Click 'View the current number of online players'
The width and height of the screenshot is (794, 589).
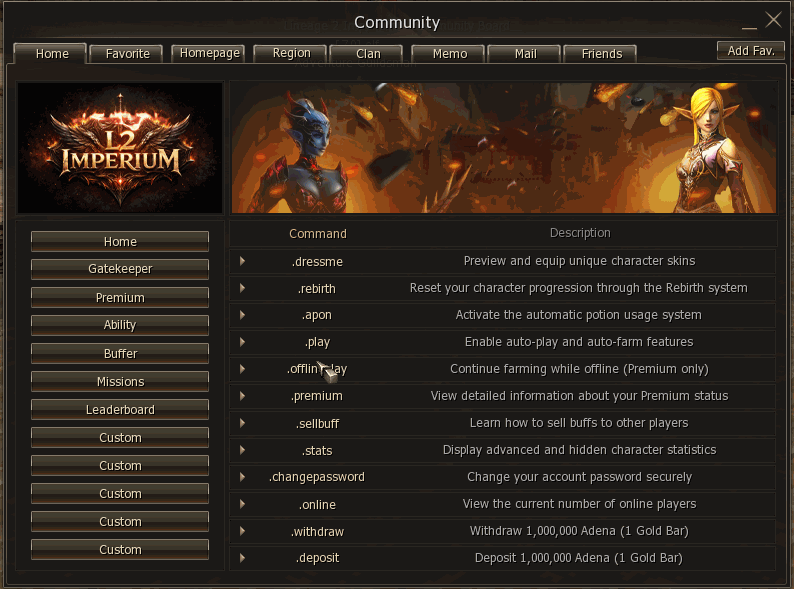point(579,504)
